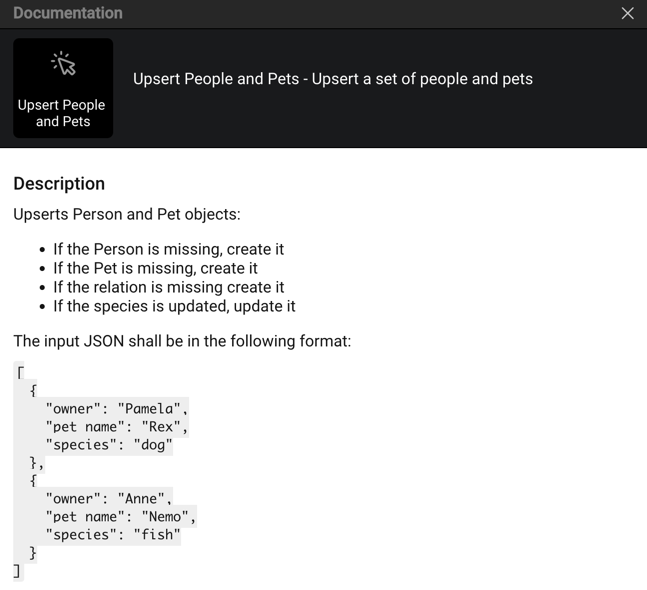647x590 pixels.
Task: Click the "Upserts Person and Pet objects" sentence
Action: (127, 214)
